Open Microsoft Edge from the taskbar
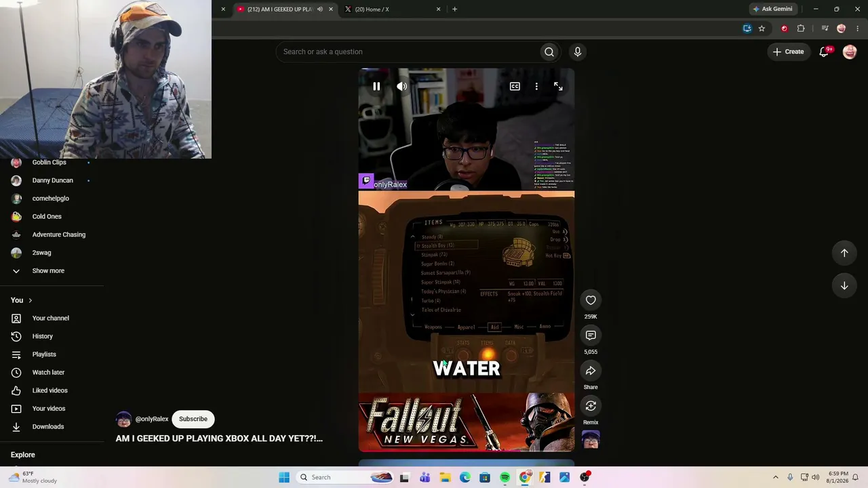The image size is (868, 488). click(465, 477)
